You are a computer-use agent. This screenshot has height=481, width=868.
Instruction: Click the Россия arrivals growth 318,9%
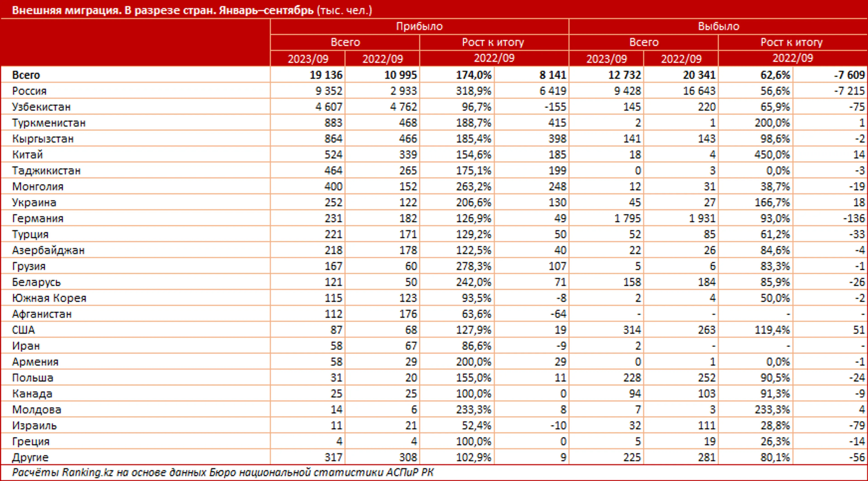(473, 91)
